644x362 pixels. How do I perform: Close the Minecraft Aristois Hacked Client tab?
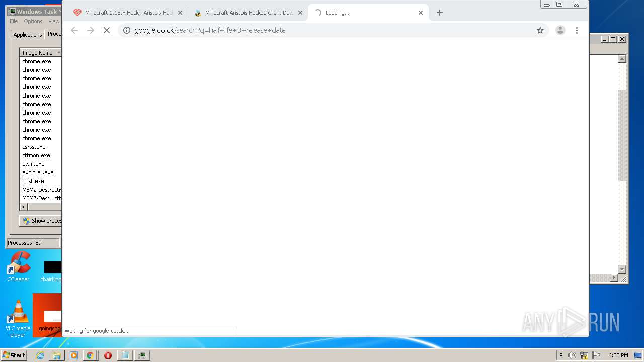click(x=300, y=13)
